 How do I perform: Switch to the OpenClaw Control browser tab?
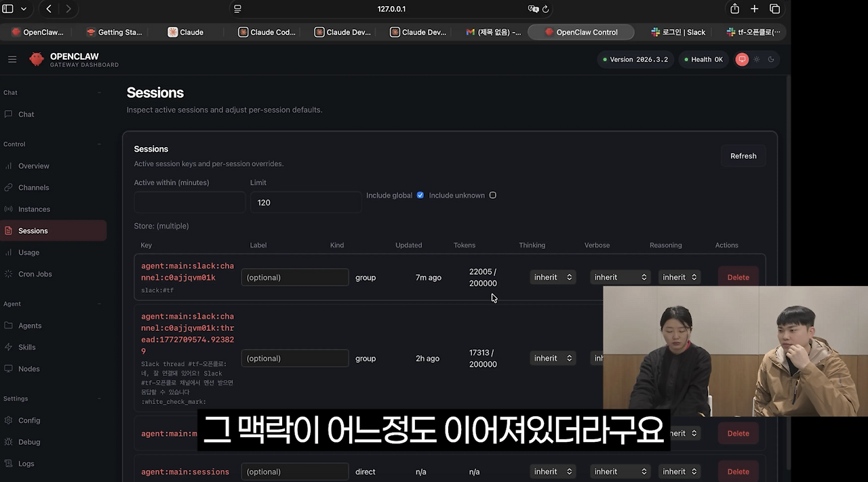[x=580, y=32]
